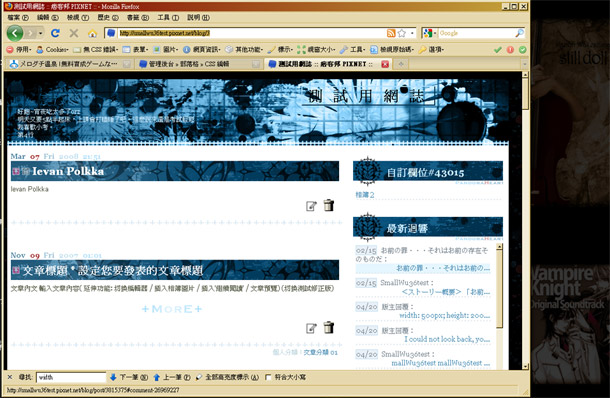Open the 標示 (Outline) toolbar menu
The image size is (610, 398).
point(280,49)
